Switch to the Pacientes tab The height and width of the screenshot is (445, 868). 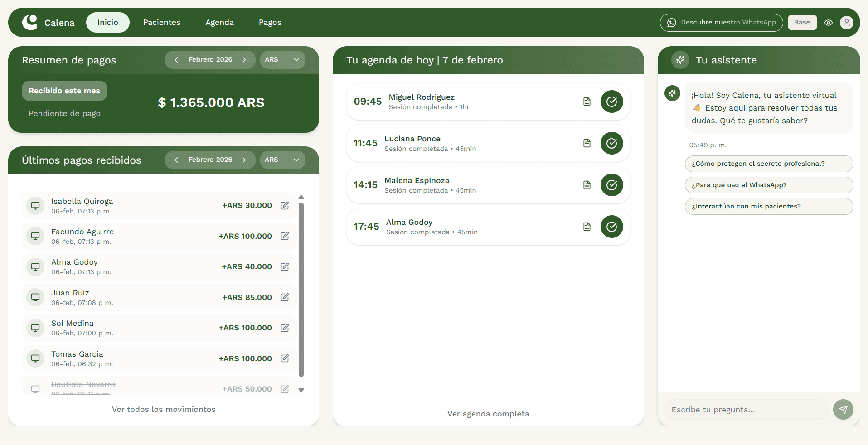(161, 22)
